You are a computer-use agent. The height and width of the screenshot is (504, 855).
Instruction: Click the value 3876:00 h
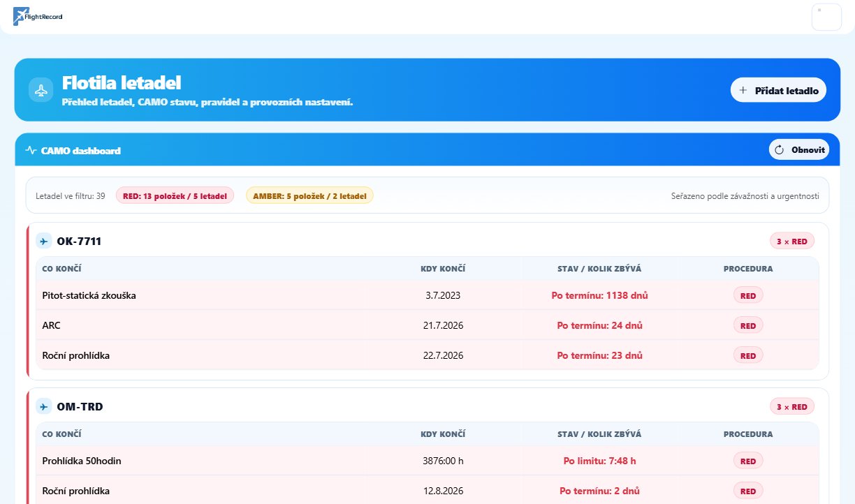click(x=443, y=461)
